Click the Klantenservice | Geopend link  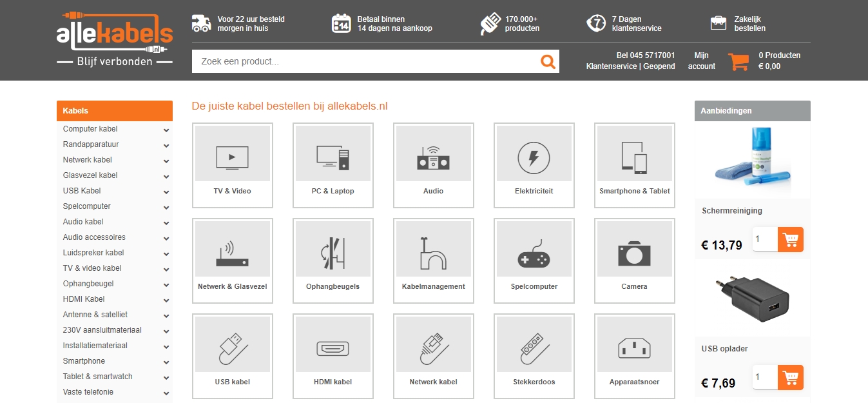pos(631,66)
